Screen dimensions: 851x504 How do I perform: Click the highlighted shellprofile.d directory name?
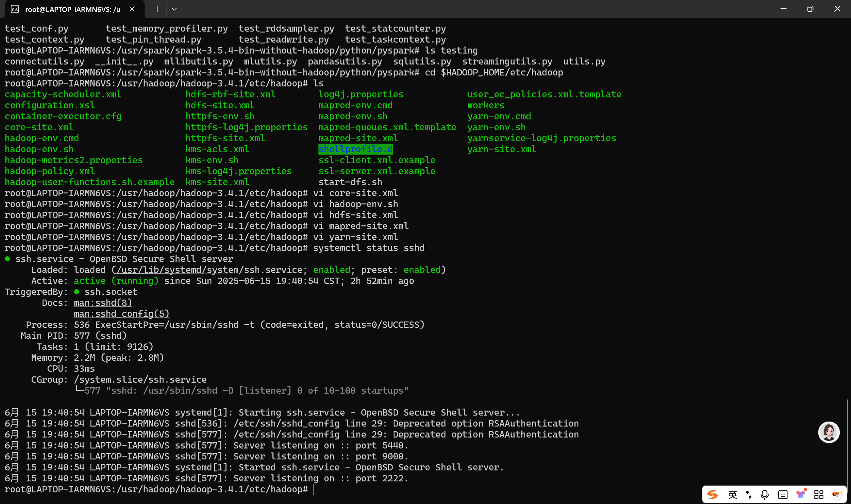355,149
